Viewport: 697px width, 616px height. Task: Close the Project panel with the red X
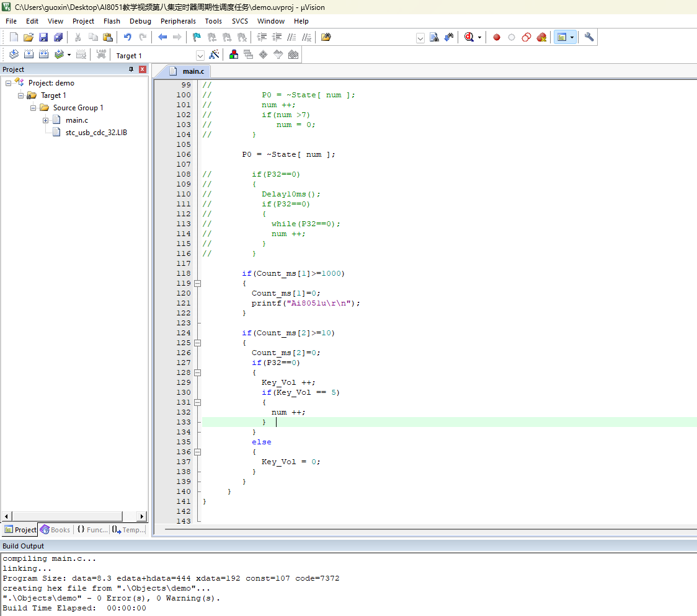[142, 69]
